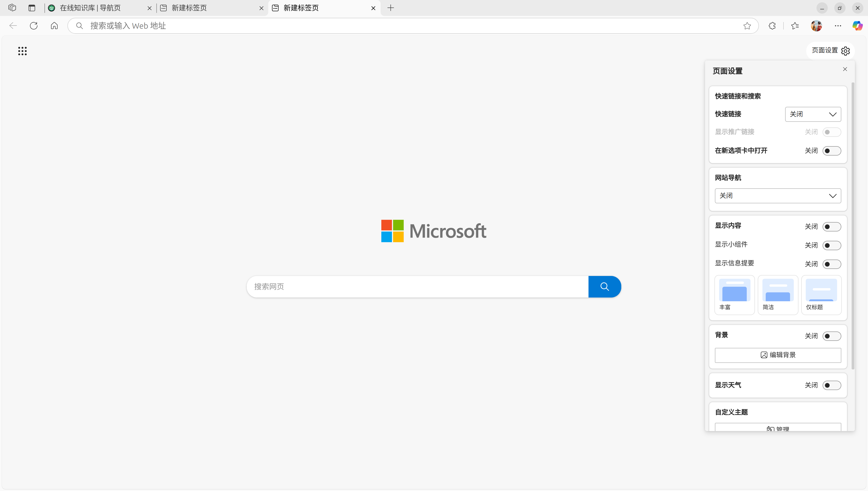Go to the home page icon
Viewport: 868px width, 491px height.
click(54, 26)
